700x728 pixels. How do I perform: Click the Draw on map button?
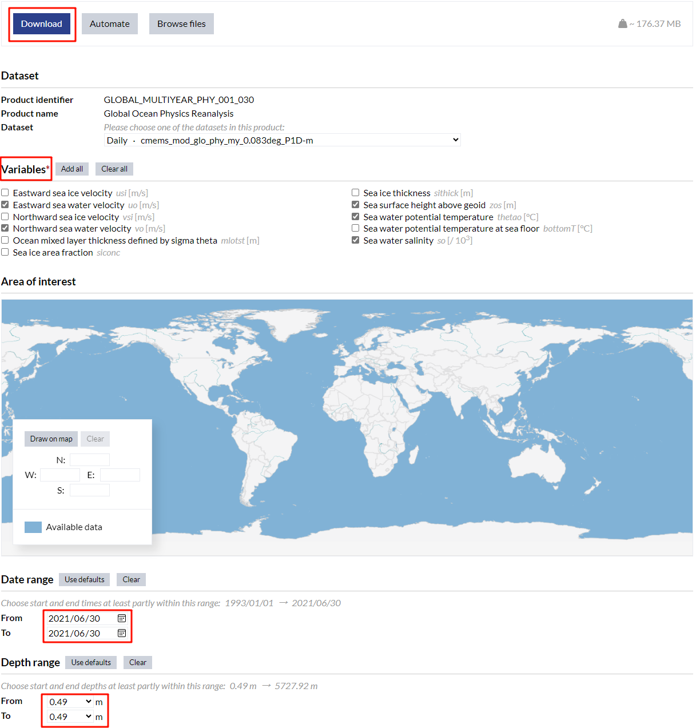[51, 439]
